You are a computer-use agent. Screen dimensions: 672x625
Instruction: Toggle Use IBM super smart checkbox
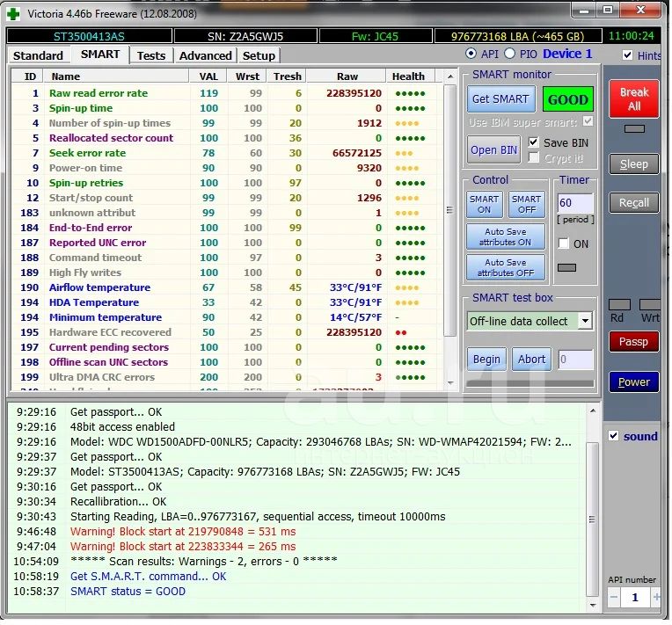(x=588, y=121)
